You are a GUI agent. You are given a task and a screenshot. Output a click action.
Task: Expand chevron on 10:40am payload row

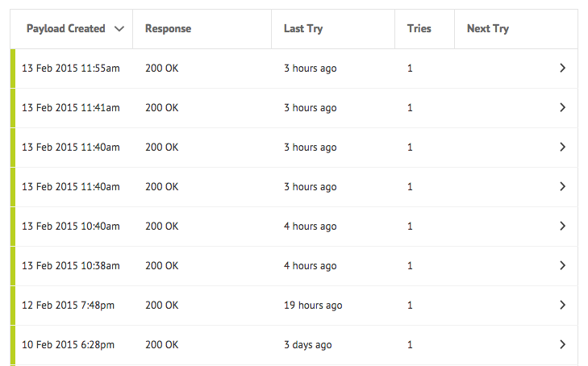[x=562, y=226]
